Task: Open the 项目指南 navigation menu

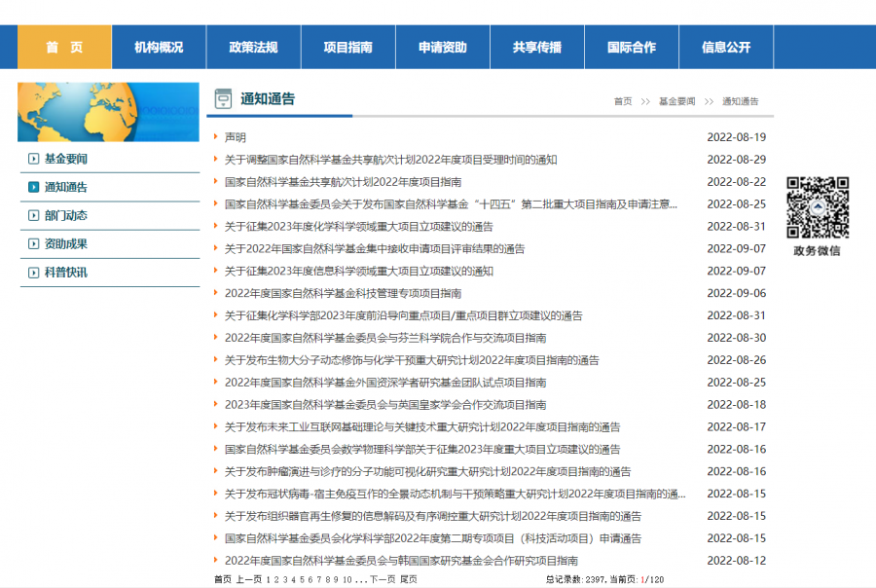Action: pyautogui.click(x=347, y=48)
